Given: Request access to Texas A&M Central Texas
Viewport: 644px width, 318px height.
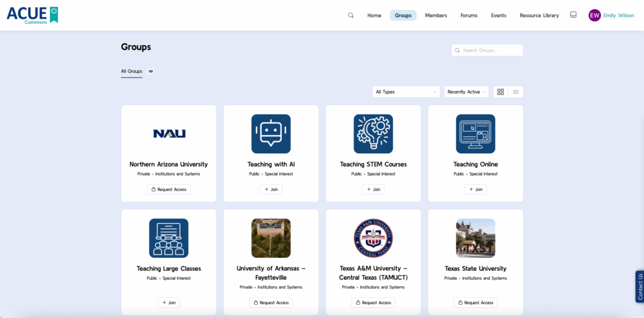Looking at the screenshot, I should click(374, 302).
